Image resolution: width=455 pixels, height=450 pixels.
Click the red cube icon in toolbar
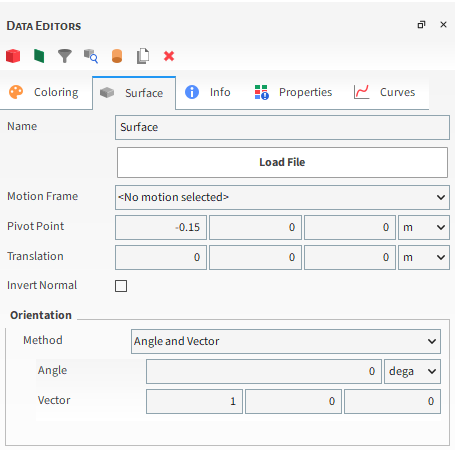[x=13, y=56]
